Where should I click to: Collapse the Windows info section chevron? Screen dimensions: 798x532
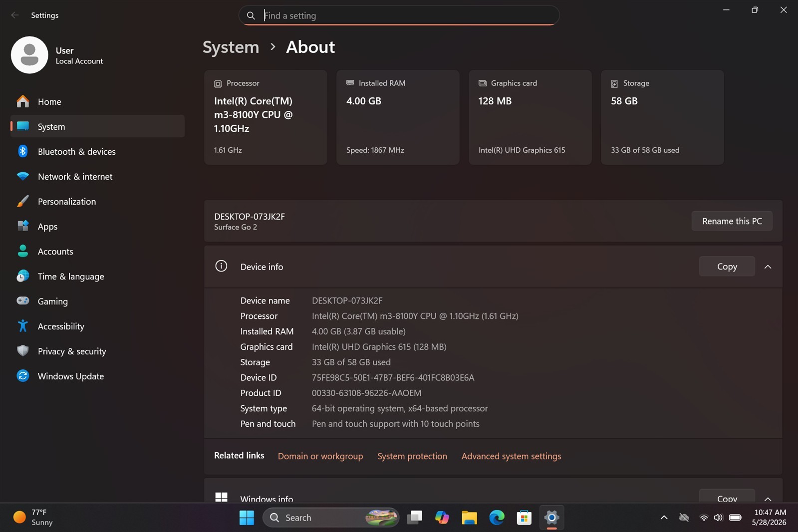[768, 499]
